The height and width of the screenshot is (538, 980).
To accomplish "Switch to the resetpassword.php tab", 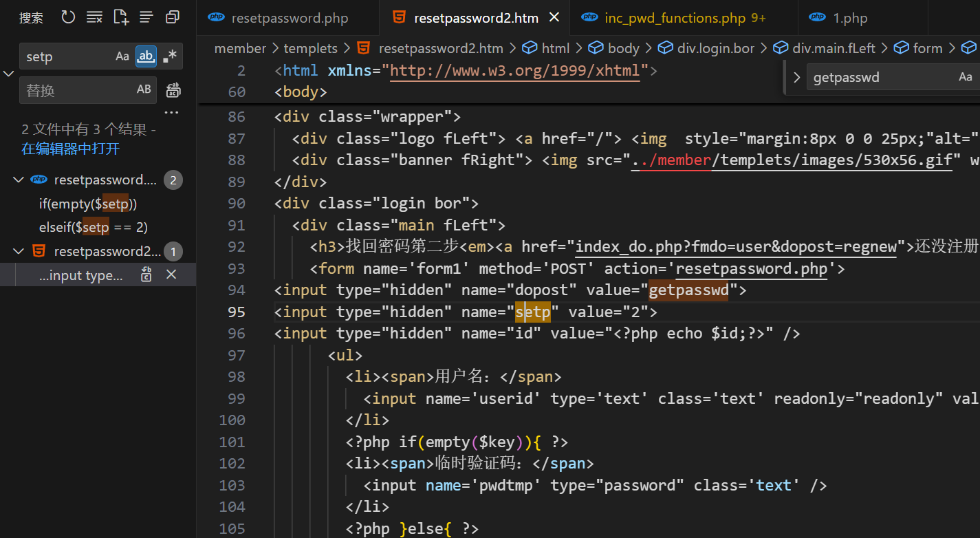I will pyautogui.click(x=289, y=18).
